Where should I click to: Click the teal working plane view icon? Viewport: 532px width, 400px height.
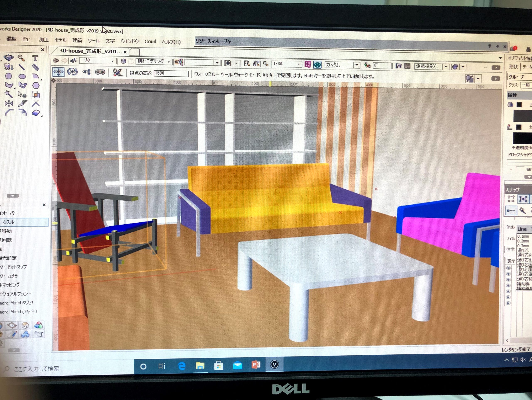318,64
